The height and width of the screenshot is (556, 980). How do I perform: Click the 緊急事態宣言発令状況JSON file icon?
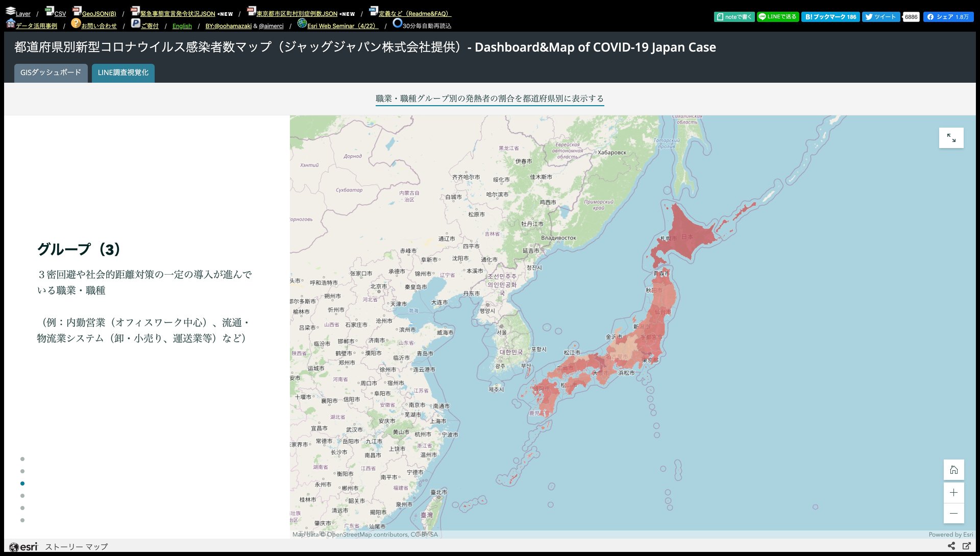(x=135, y=11)
